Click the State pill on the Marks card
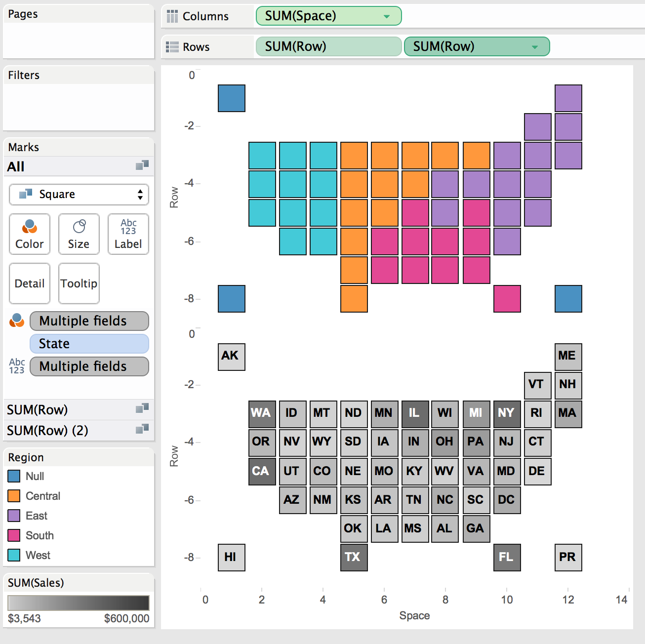The height and width of the screenshot is (644, 645). tap(89, 343)
